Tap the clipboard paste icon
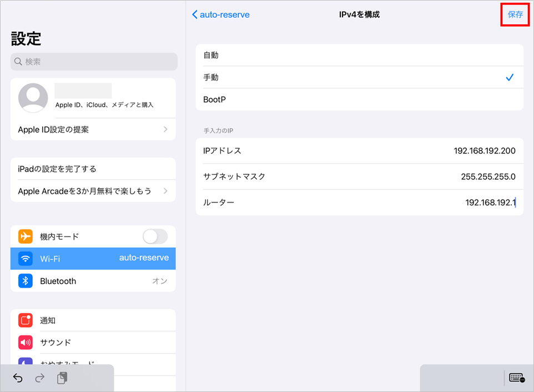 [62, 378]
